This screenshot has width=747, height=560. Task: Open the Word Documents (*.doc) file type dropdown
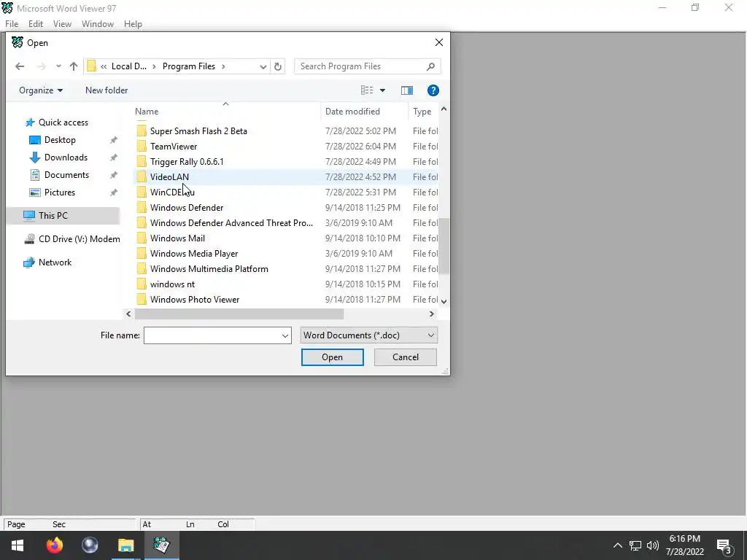[368, 335]
